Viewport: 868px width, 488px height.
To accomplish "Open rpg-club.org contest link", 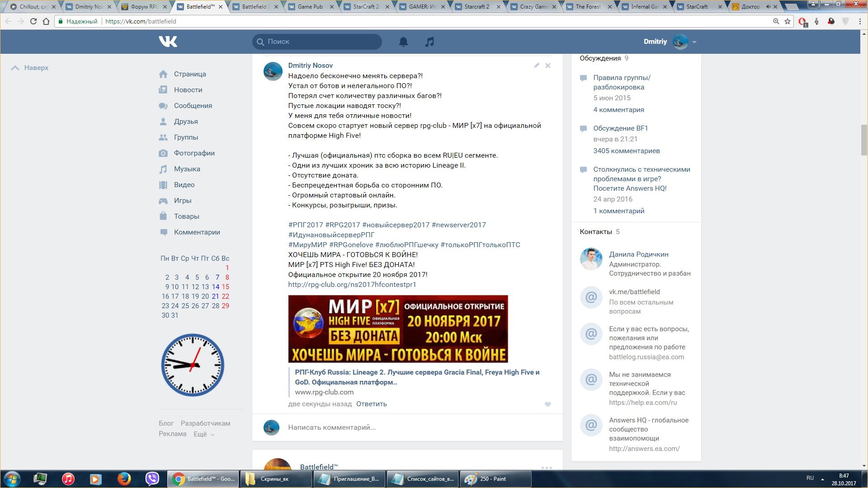I will (352, 285).
